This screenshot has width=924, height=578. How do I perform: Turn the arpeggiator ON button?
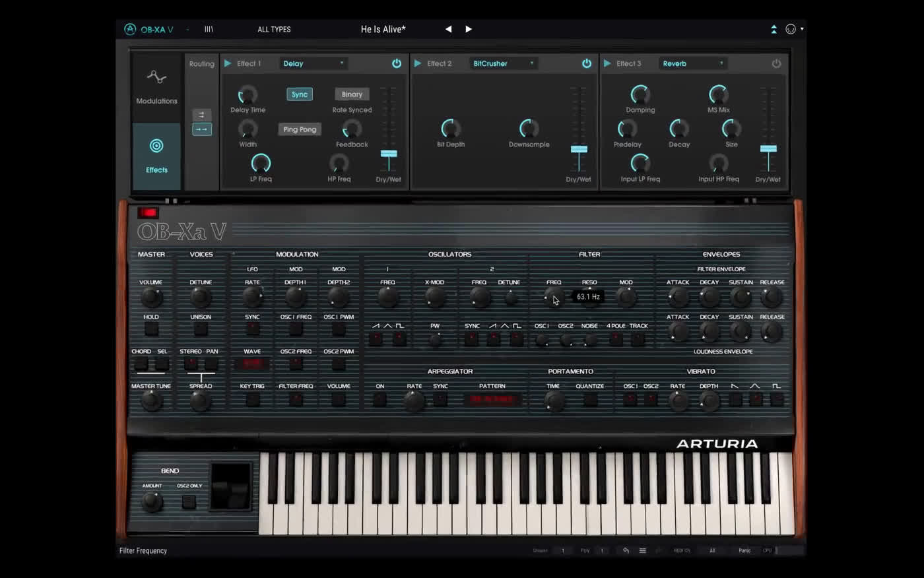379,399
